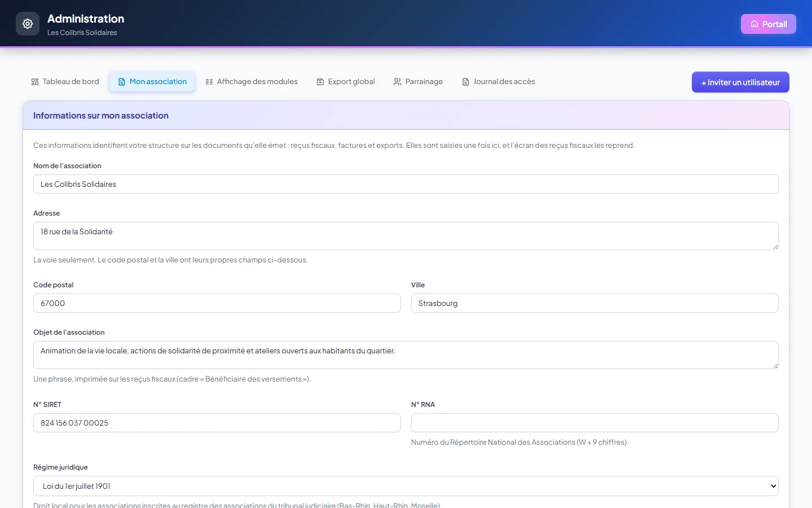This screenshot has height=508, width=812.
Task: Click Inviter un utilisateur button
Action: point(740,82)
